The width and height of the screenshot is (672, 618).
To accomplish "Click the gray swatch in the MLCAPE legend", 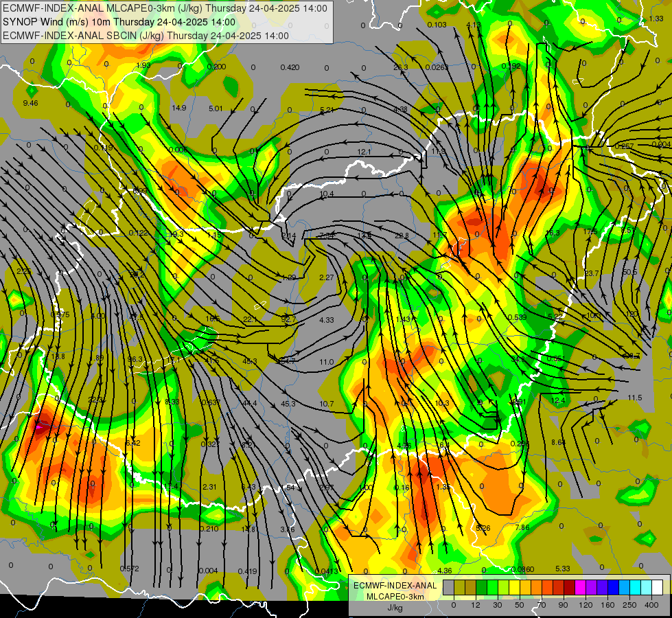I will [449, 587].
